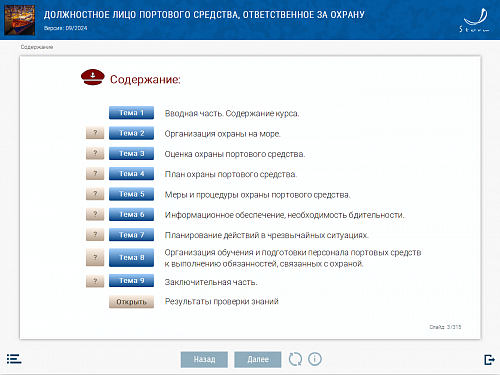Image resolution: width=500 pixels, height=375 pixels.
Task: Click text 'Информационное обеспечение, необходимость бдительности.'
Action: pyautogui.click(x=284, y=215)
